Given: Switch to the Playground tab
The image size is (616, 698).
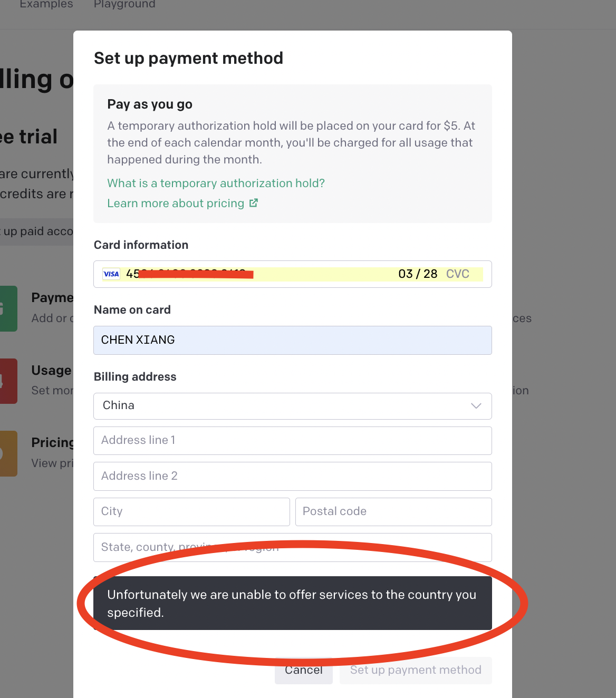Looking at the screenshot, I should 124,4.
